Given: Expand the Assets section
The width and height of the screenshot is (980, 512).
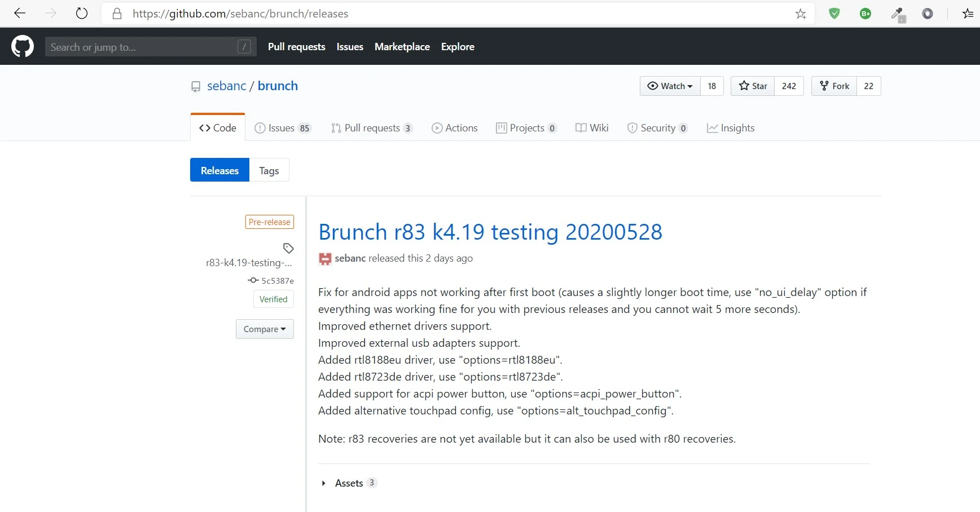Looking at the screenshot, I should click(x=349, y=483).
